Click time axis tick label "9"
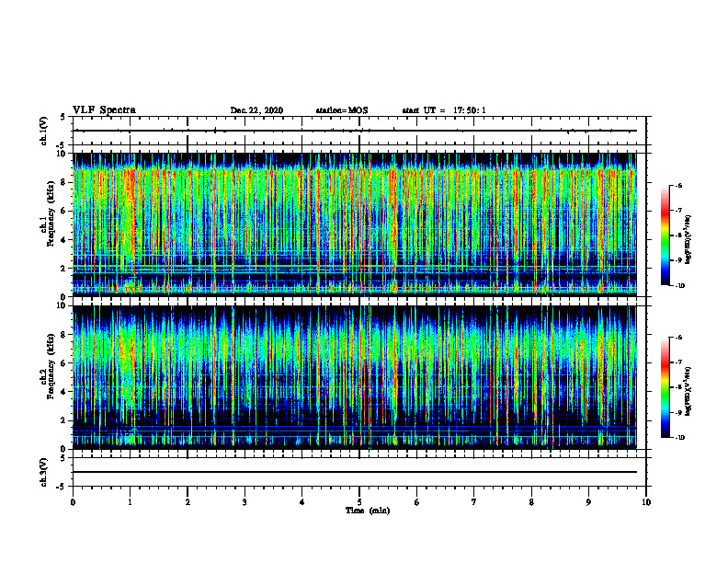Screen dimensions: 728x563 588,502
